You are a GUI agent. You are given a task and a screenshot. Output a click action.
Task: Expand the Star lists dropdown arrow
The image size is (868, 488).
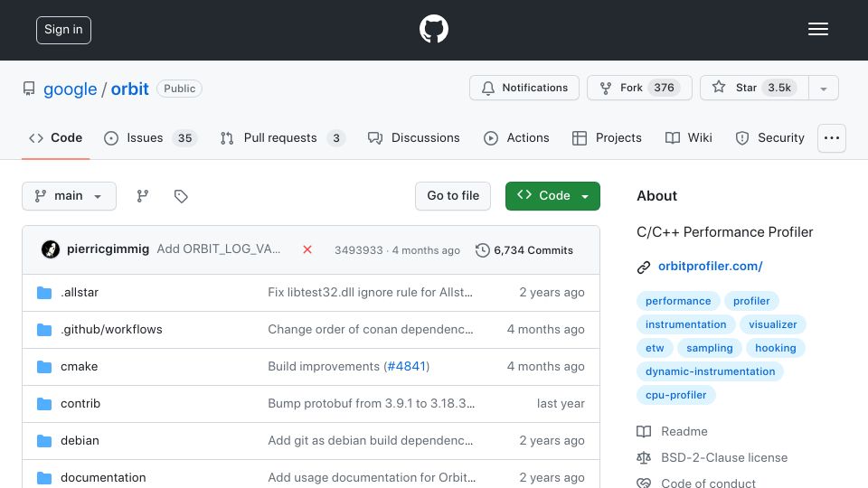coord(824,88)
